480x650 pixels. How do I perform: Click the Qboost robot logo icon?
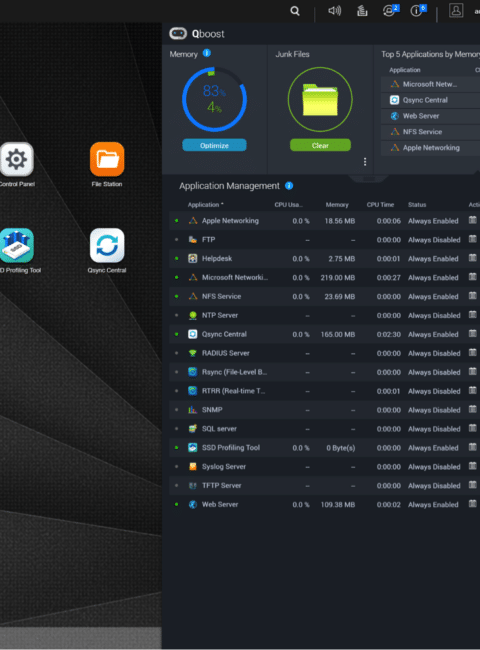(x=178, y=34)
